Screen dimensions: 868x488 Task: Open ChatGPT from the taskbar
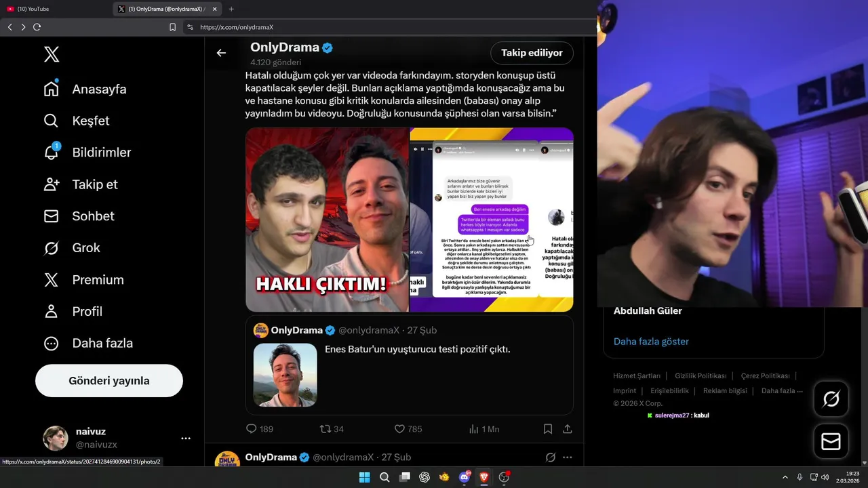click(x=425, y=477)
